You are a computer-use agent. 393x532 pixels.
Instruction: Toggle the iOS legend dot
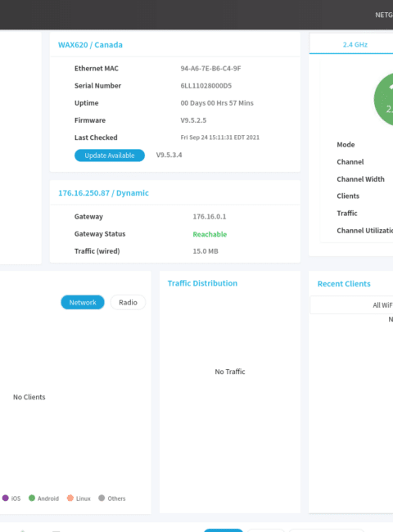6,498
